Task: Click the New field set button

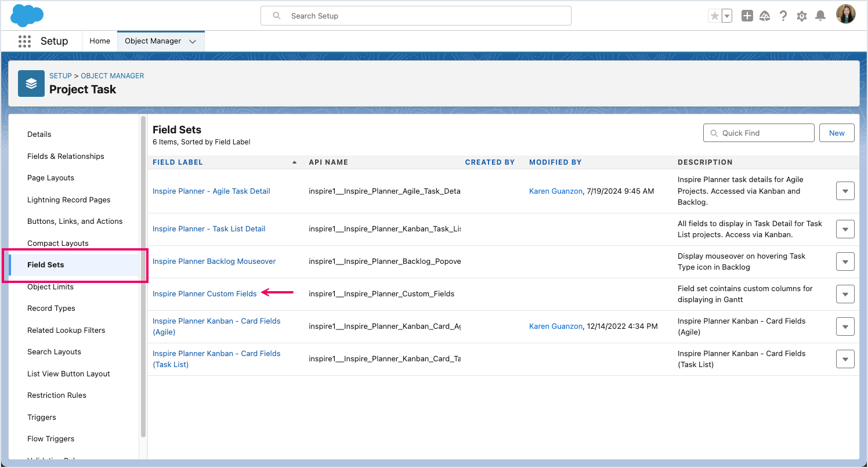Action: pos(837,133)
